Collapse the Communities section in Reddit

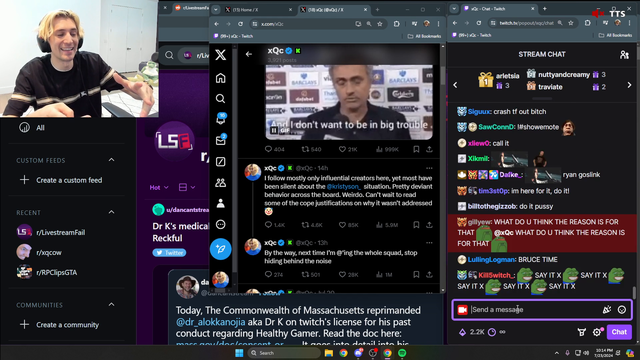(111, 305)
